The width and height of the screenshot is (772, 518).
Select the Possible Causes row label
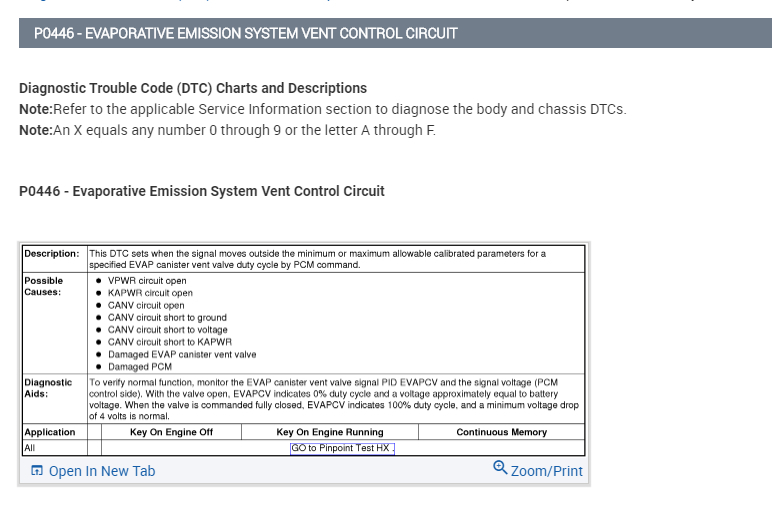tap(44, 287)
